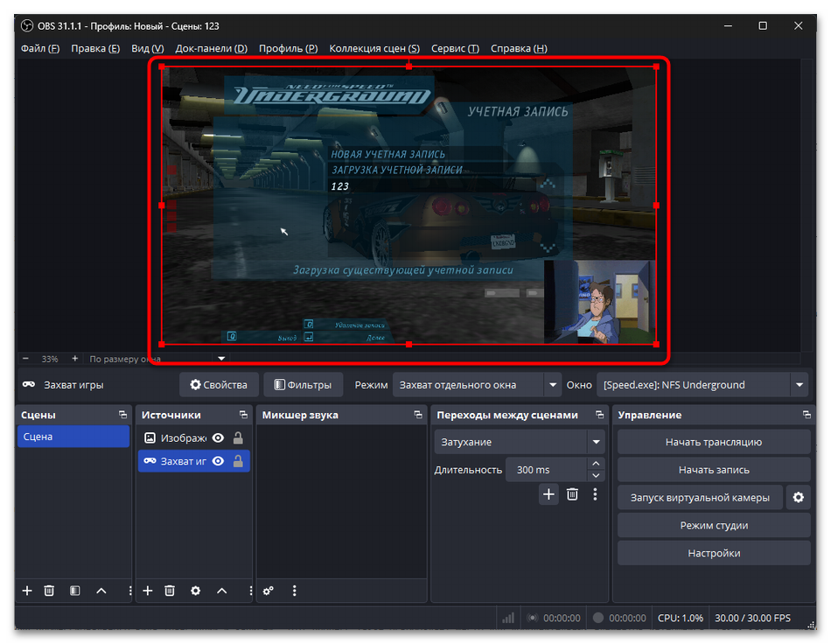831x644 pixels.
Task: Open the Вид menu
Action: [147, 48]
